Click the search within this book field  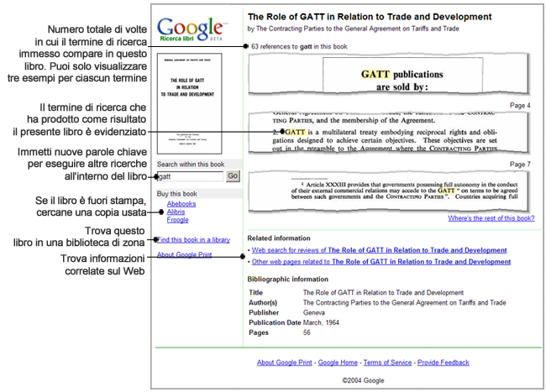pyautogui.click(x=190, y=176)
